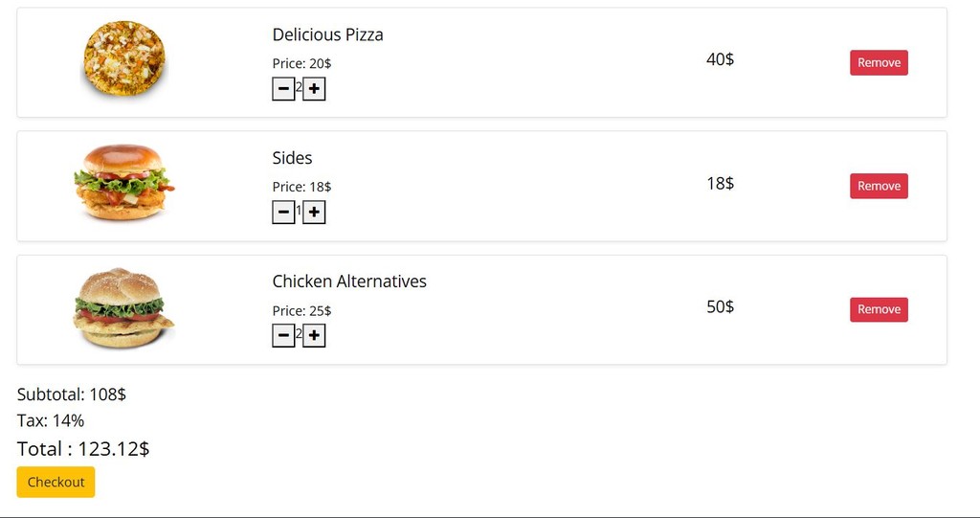Select the Chicken Alternatives heading

349,282
